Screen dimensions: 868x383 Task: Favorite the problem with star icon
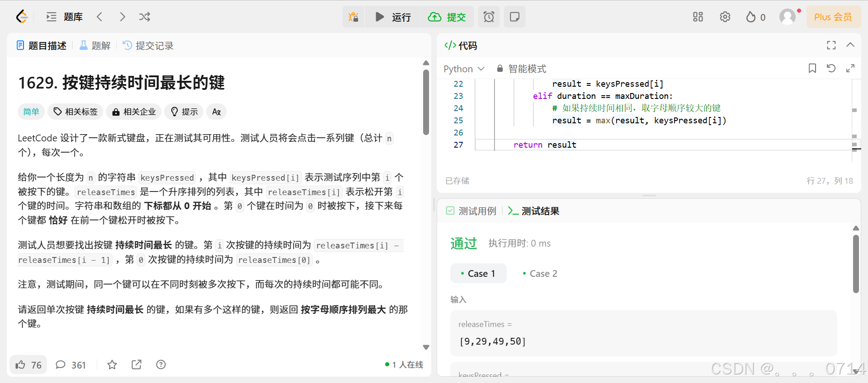tap(112, 365)
